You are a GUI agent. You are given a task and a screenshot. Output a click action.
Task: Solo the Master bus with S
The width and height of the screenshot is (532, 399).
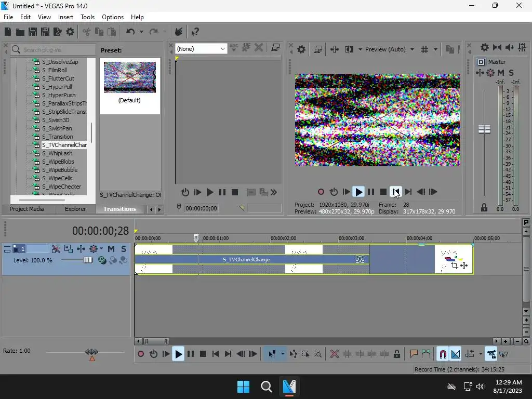coord(511,73)
